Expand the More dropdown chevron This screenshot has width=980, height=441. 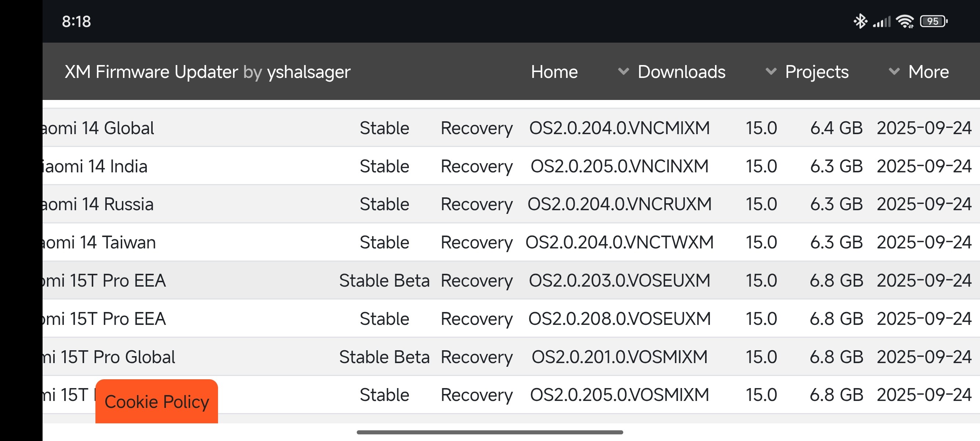tap(894, 71)
